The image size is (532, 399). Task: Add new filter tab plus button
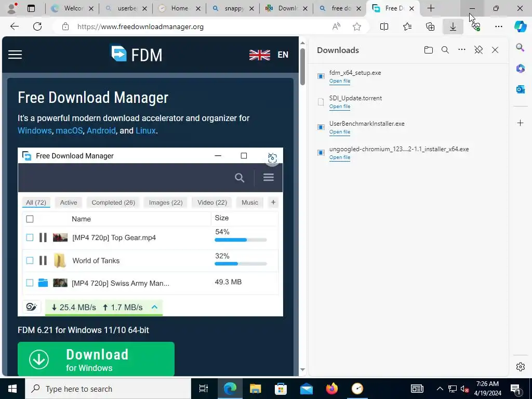273,203
